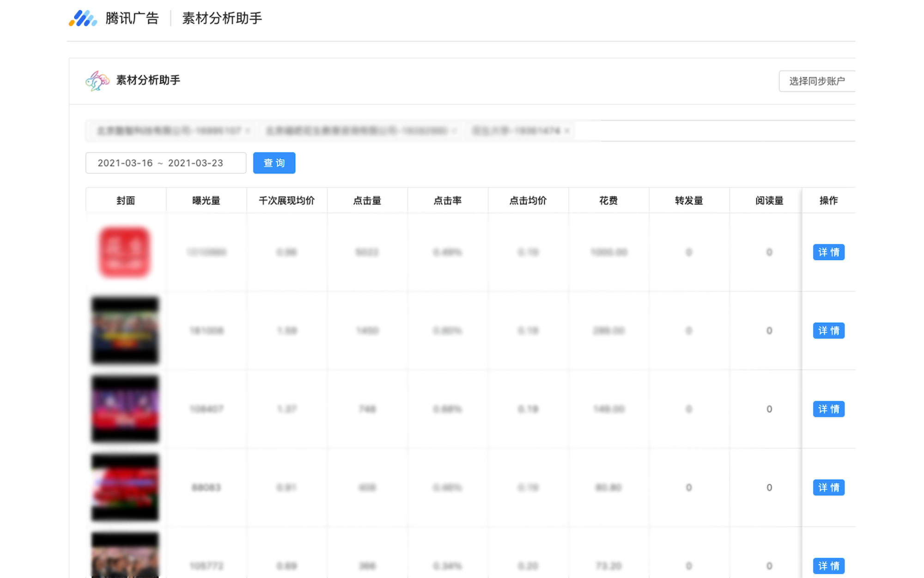
Task: Click the rabbit icon beside 素材分析助手
Action: coord(97,81)
